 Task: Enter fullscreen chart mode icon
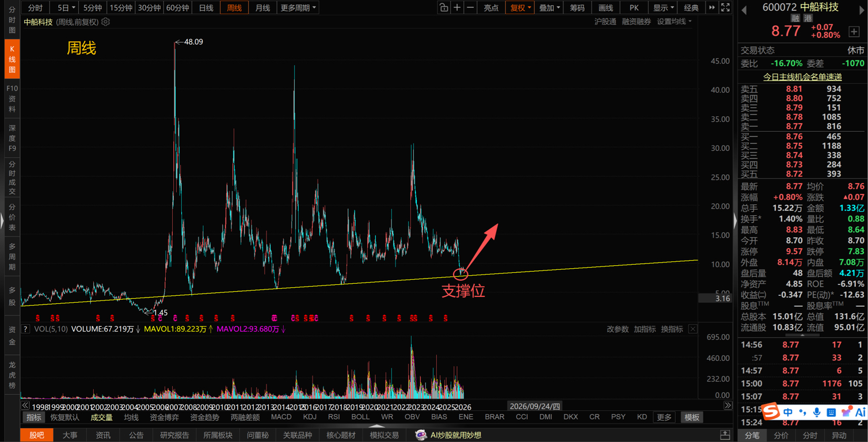coord(725,7)
